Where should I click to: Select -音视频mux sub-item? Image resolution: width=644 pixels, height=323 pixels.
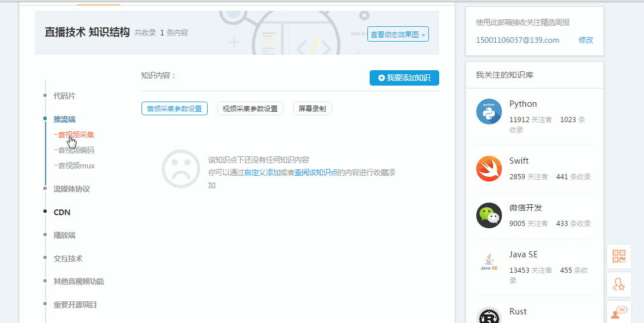point(74,165)
